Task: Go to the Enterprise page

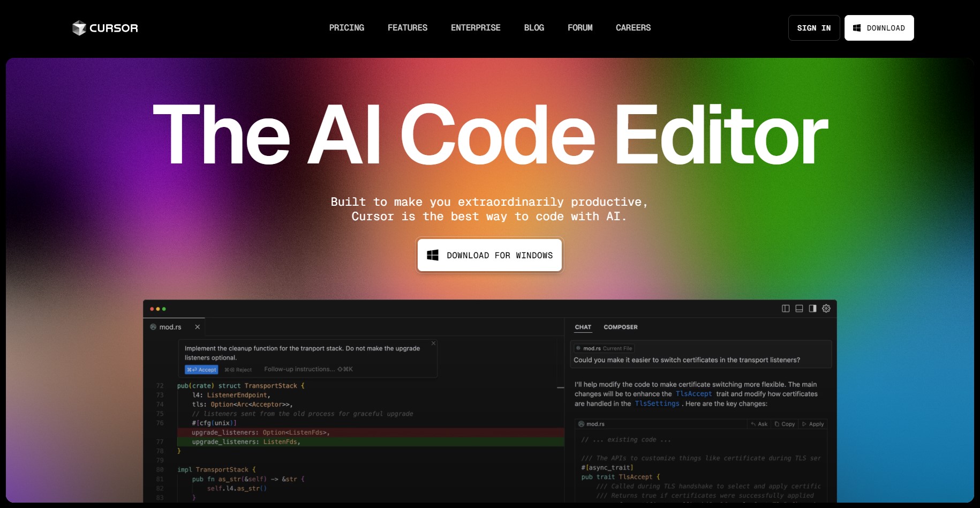Action: (x=476, y=28)
